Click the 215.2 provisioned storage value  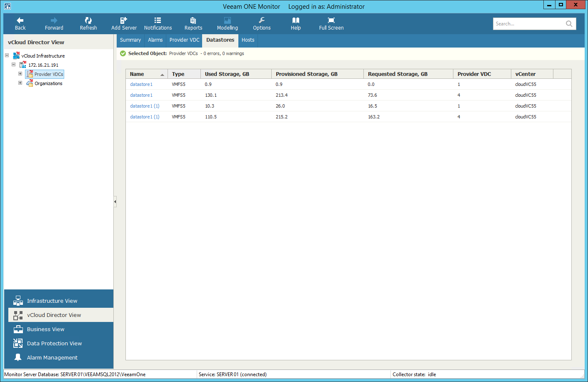(x=282, y=117)
